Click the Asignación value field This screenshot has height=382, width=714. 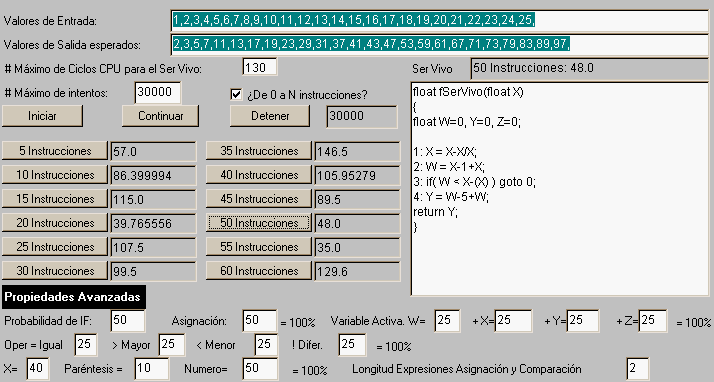point(260,321)
